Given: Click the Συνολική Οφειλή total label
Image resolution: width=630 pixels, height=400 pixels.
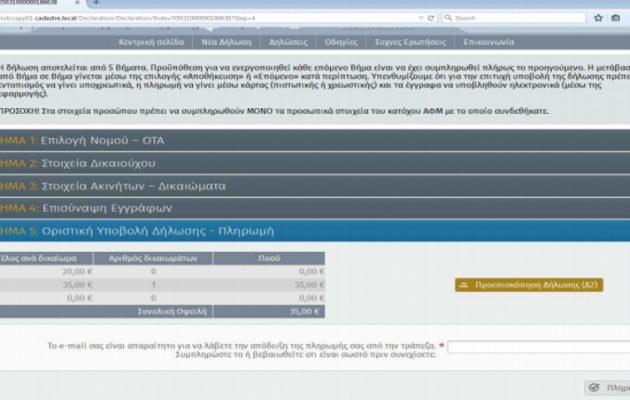Looking at the screenshot, I should (172, 311).
